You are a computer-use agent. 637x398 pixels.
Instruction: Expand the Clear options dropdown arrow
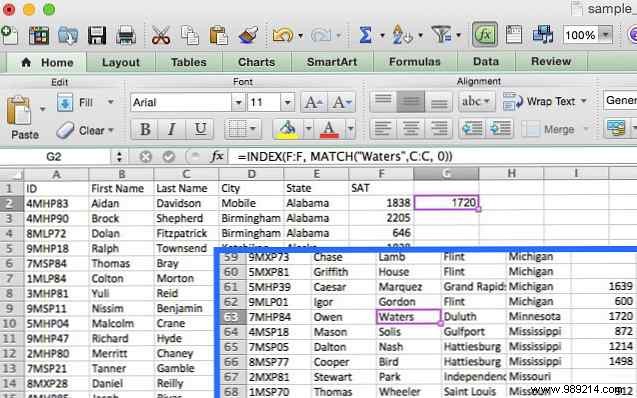pos(110,131)
